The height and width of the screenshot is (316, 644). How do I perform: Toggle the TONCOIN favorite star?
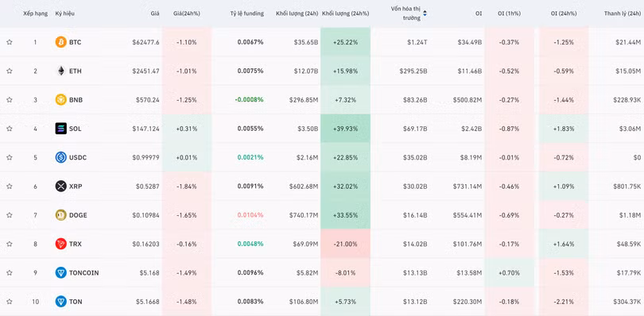pyautogui.click(x=10, y=272)
